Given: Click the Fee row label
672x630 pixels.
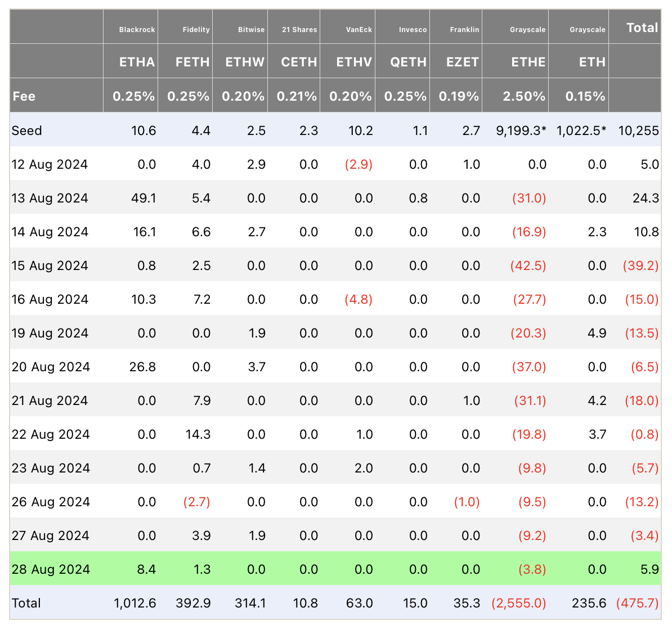Looking at the screenshot, I should click(24, 96).
